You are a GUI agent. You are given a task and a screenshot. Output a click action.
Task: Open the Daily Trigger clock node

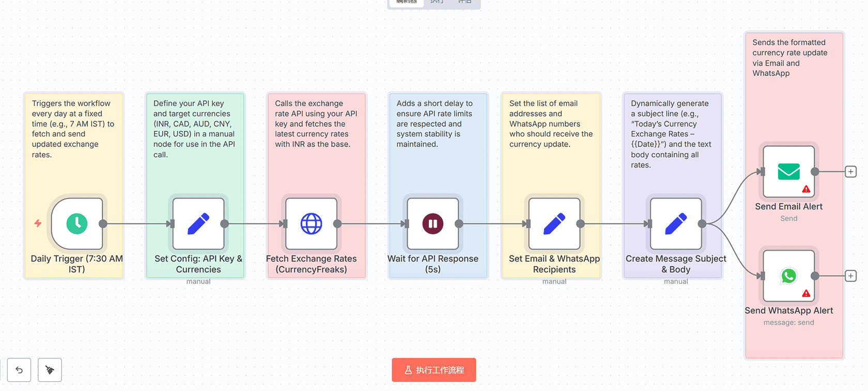pos(76,224)
